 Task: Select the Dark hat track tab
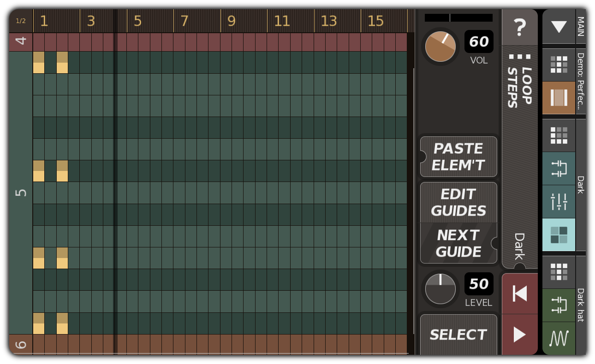(x=580, y=304)
